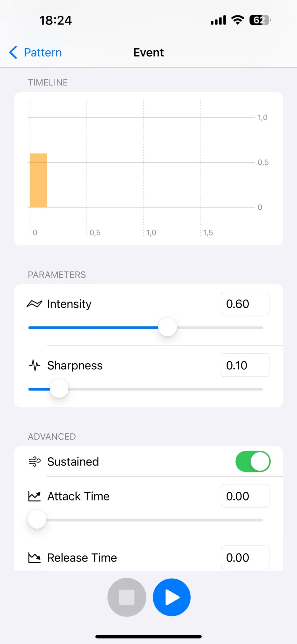Image resolution: width=297 pixels, height=644 pixels.
Task: Tap the back chevron arrow
Action: 13,53
